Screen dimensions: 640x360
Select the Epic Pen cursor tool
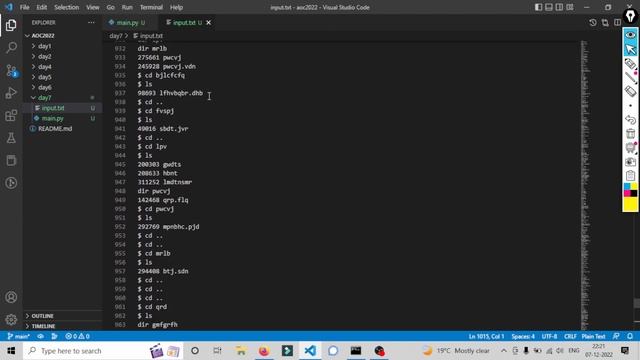(630, 49)
